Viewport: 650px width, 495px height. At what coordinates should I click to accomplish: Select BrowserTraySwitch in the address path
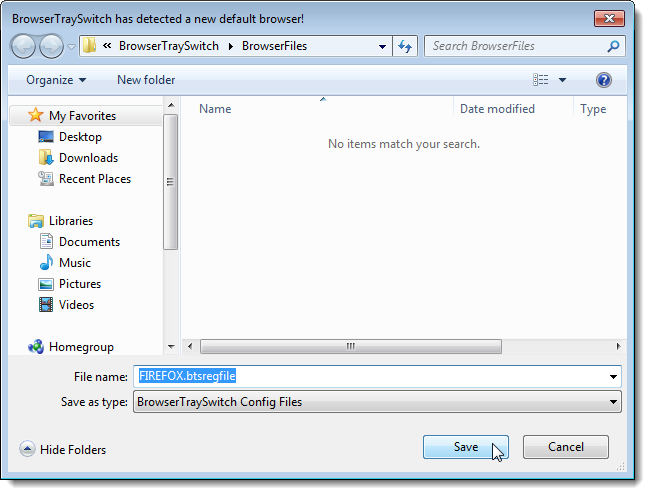tap(169, 46)
